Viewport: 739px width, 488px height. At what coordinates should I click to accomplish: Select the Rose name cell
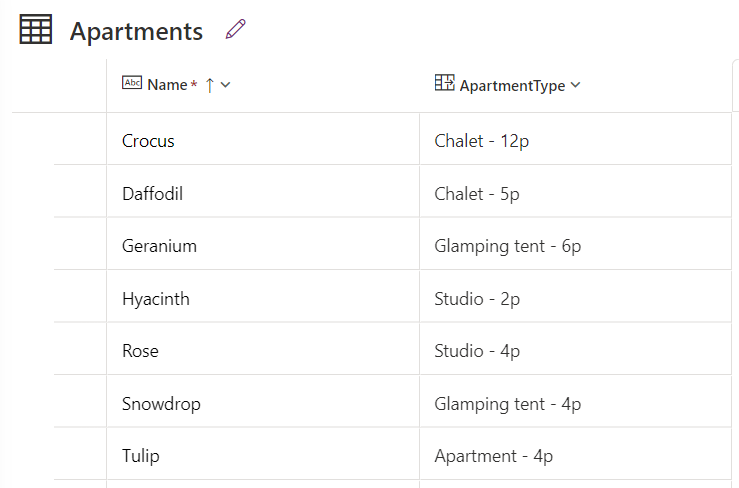pos(263,349)
